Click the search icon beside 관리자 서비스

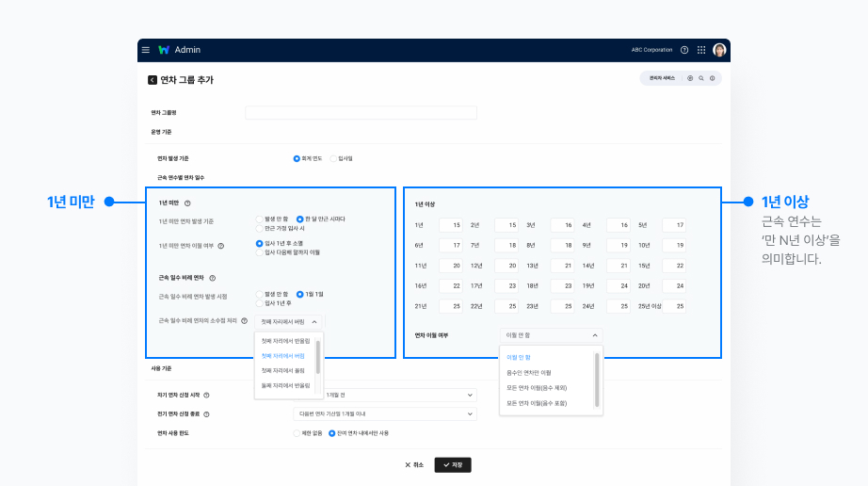click(x=701, y=78)
